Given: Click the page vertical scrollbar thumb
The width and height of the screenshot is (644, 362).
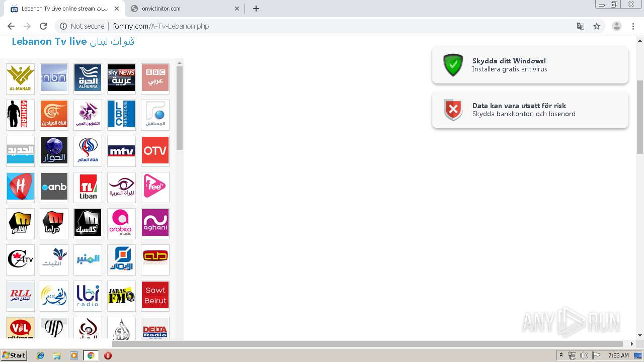Looking at the screenshot, I should pos(640,117).
